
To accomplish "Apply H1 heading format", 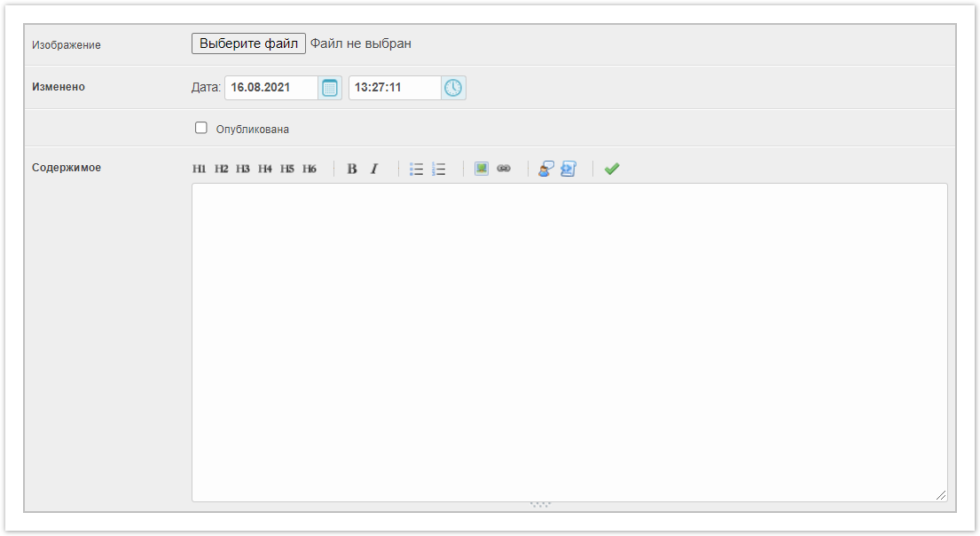I will [200, 169].
